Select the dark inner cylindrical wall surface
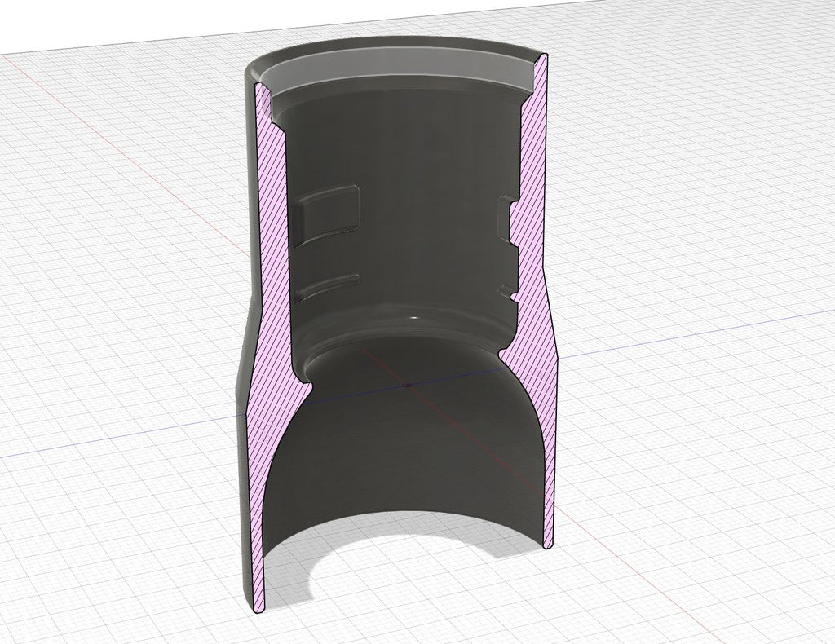Image resolution: width=835 pixels, height=644 pixels. click(403, 213)
